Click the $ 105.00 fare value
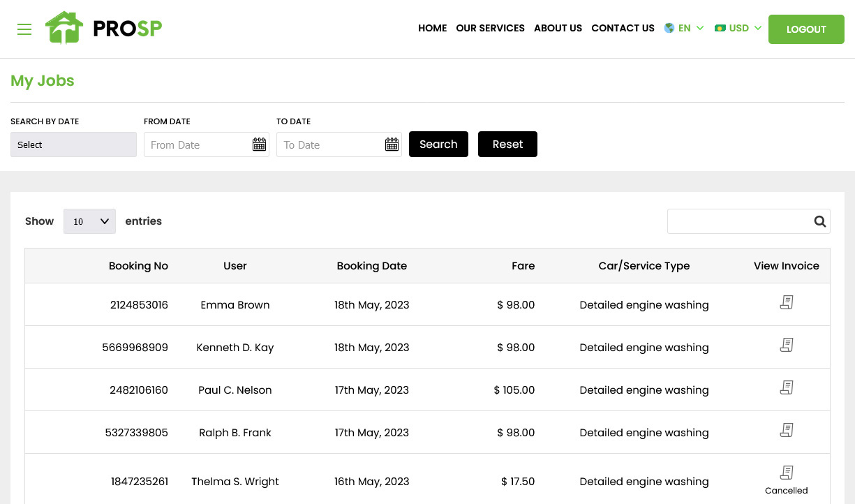The image size is (855, 504). click(x=514, y=390)
